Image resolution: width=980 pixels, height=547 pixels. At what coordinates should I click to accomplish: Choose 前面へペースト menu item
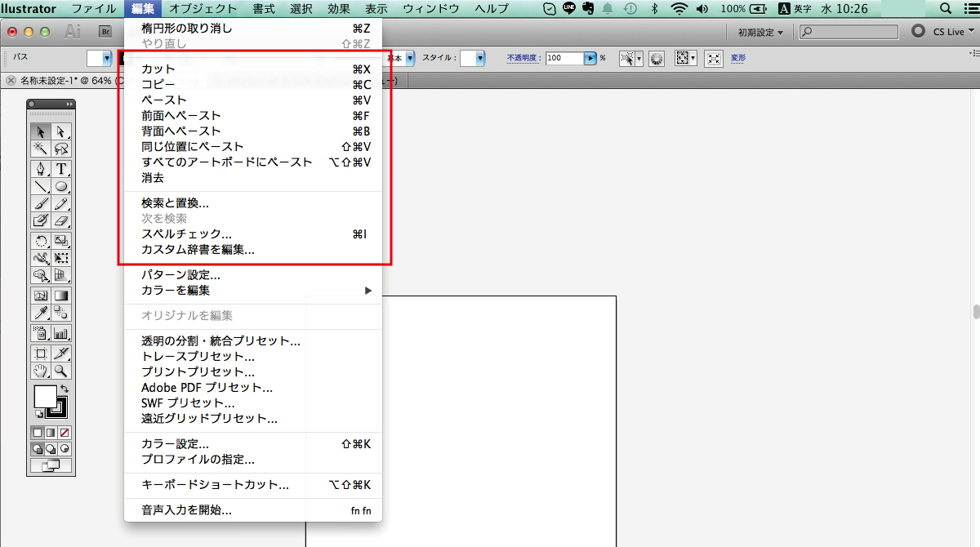click(253, 116)
